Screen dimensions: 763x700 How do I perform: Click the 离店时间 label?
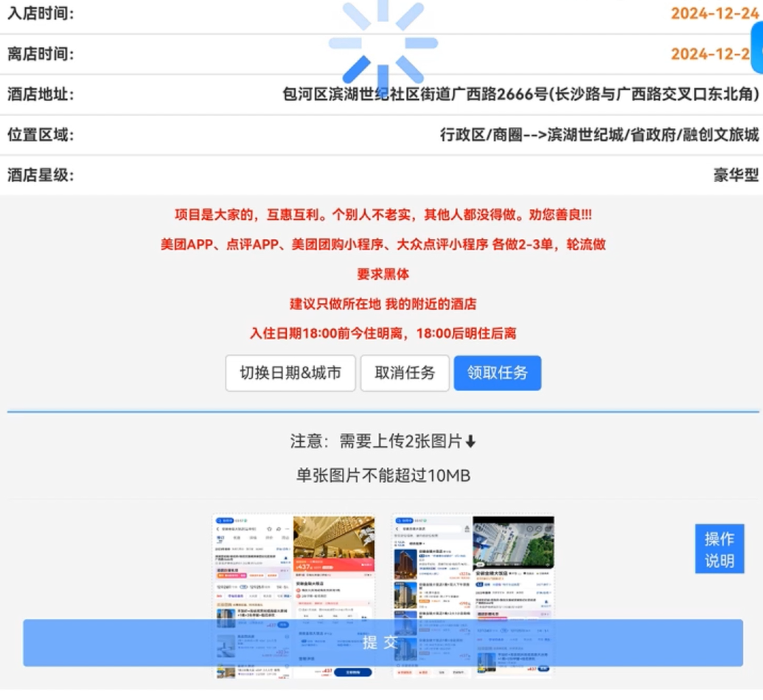[x=41, y=54]
